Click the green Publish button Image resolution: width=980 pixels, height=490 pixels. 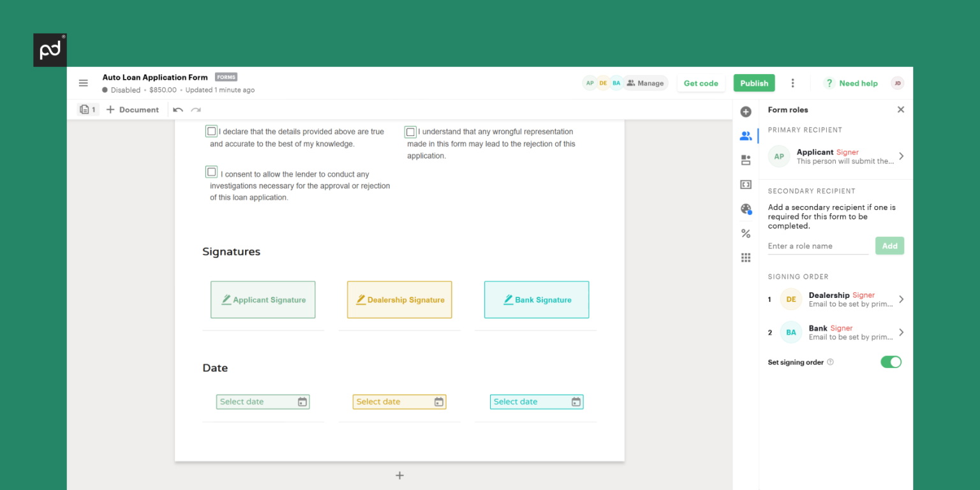point(754,83)
